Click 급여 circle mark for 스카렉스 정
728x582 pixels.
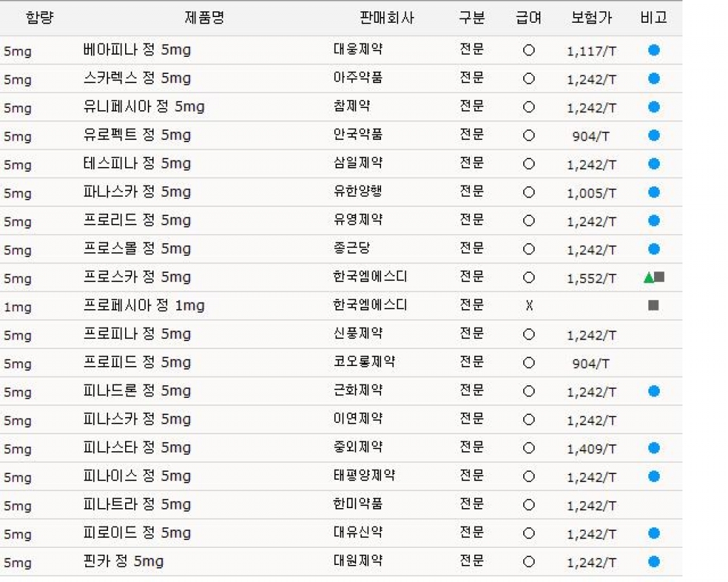529,78
